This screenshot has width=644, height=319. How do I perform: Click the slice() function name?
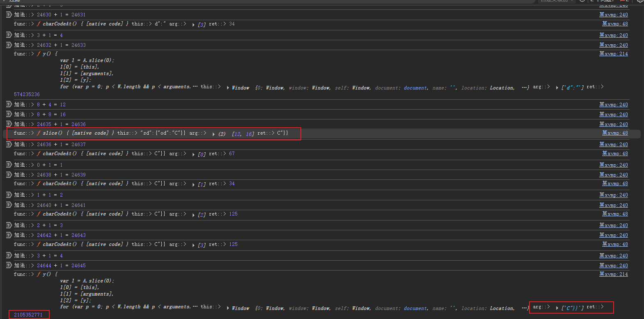click(x=53, y=133)
